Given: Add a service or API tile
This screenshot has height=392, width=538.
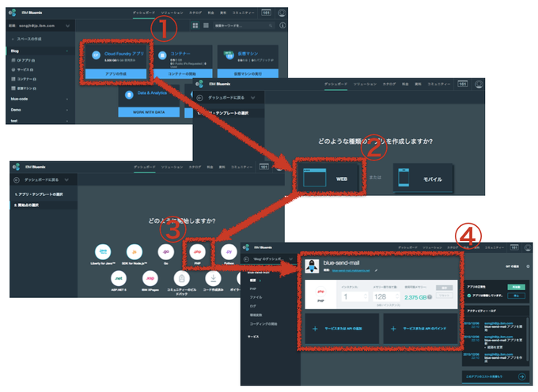Looking at the screenshot, I should [342, 329].
